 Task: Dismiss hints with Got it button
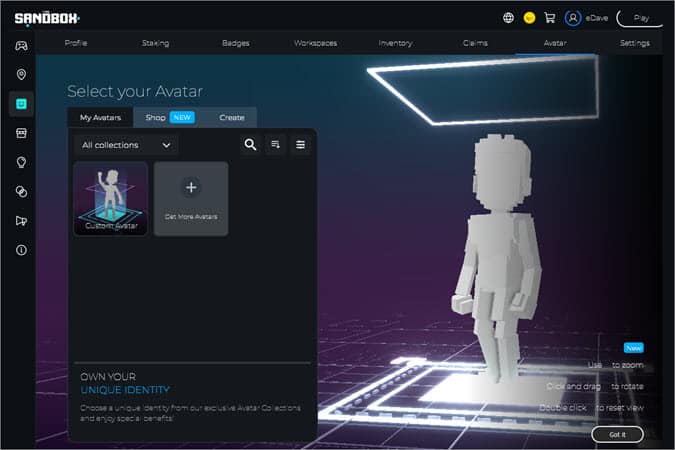pos(617,434)
